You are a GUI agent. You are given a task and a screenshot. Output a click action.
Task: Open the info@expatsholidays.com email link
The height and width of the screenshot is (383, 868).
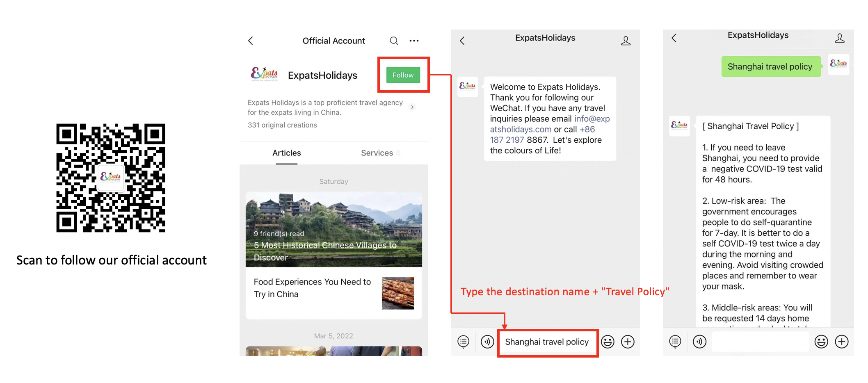pos(550,124)
